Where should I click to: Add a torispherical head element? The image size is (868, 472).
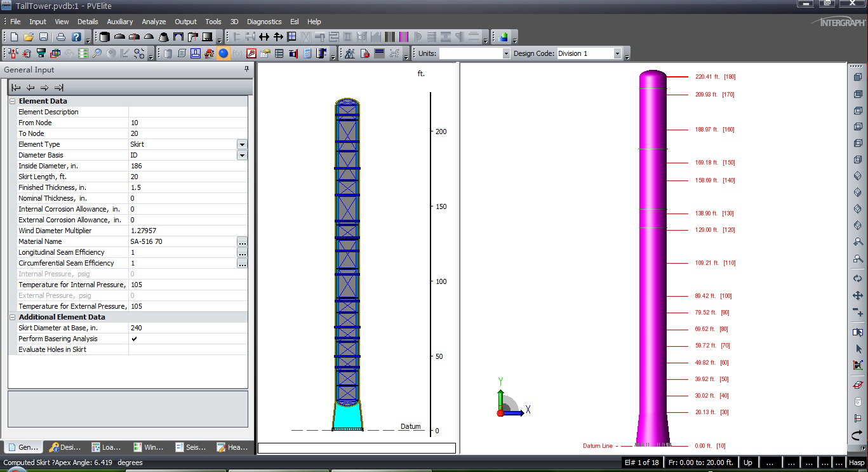134,37
